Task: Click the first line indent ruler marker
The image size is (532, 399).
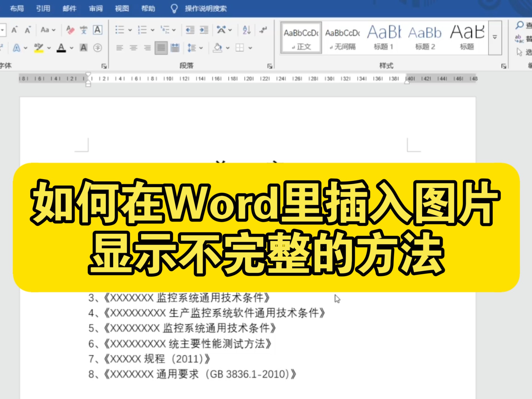Action: tap(88, 75)
